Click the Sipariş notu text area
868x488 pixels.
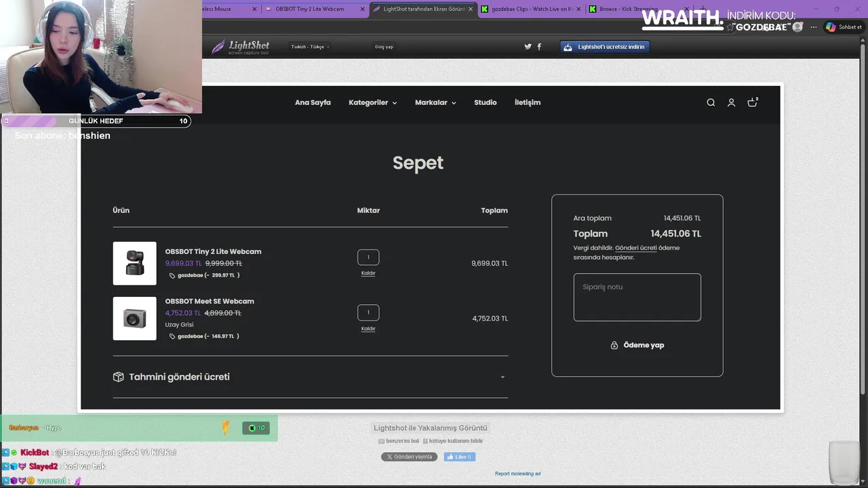(x=637, y=298)
